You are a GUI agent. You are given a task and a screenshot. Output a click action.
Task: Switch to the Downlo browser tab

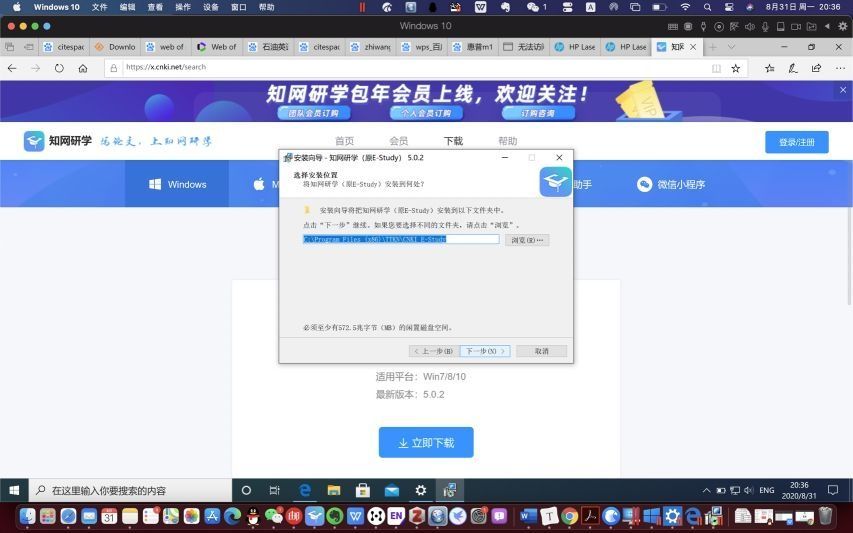coord(115,47)
